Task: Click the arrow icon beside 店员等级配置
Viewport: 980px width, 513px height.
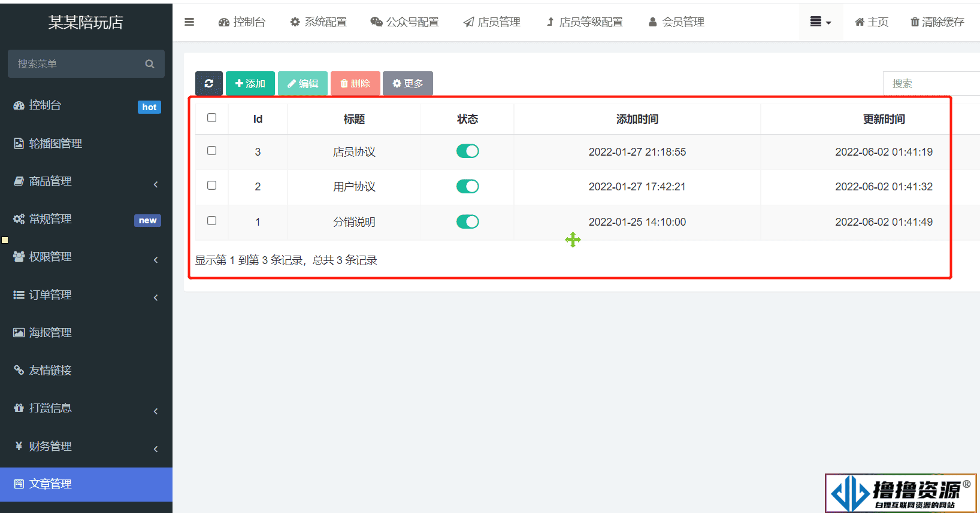Action: pyautogui.click(x=550, y=22)
